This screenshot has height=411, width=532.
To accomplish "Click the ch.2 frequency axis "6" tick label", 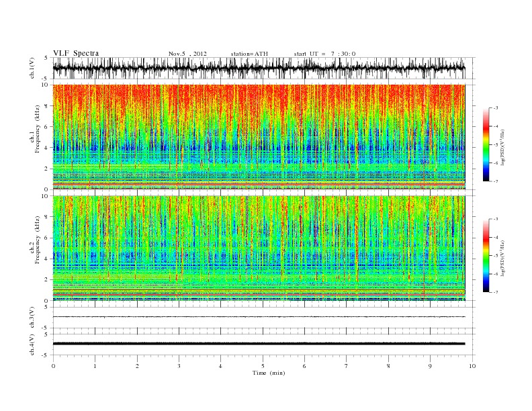I will click(48, 238).
